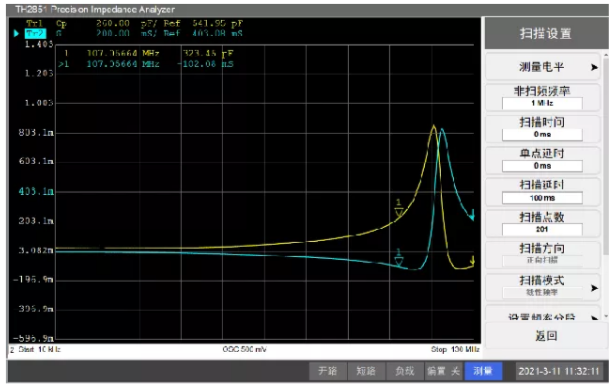Open the 测量电平 submenu arrow

594,67
